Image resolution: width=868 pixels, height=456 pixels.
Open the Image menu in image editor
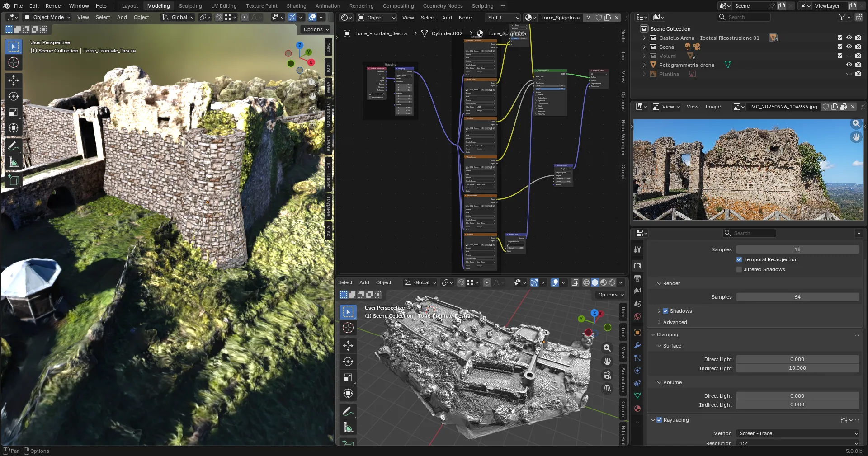tap(712, 107)
